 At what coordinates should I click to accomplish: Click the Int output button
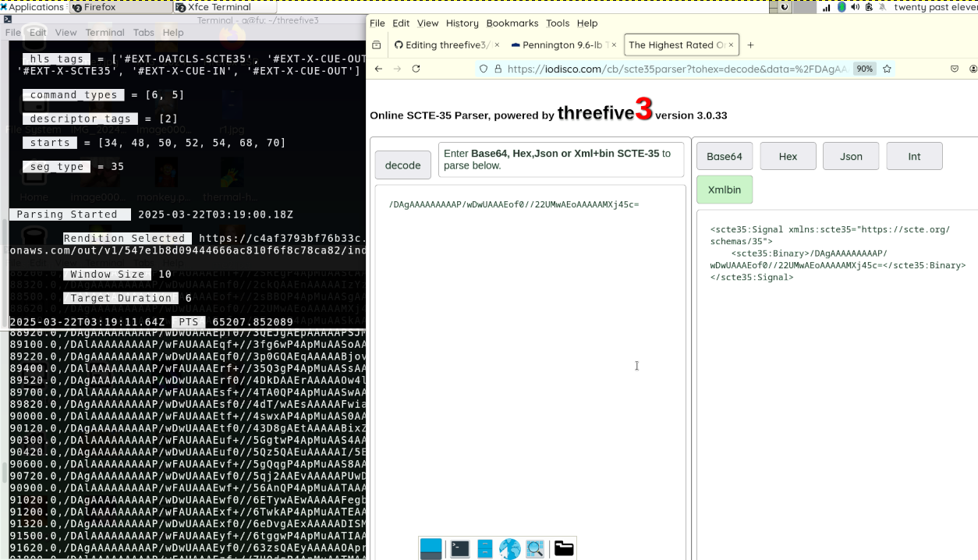point(914,156)
